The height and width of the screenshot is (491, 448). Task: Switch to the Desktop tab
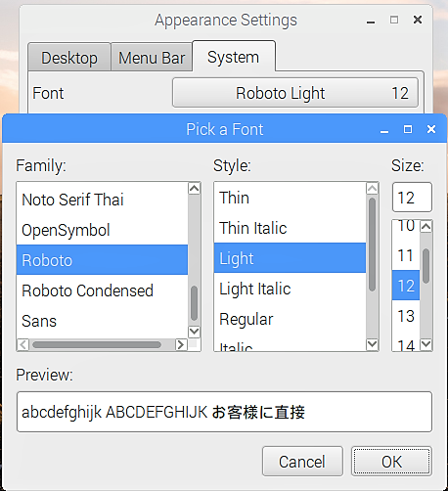(x=69, y=57)
